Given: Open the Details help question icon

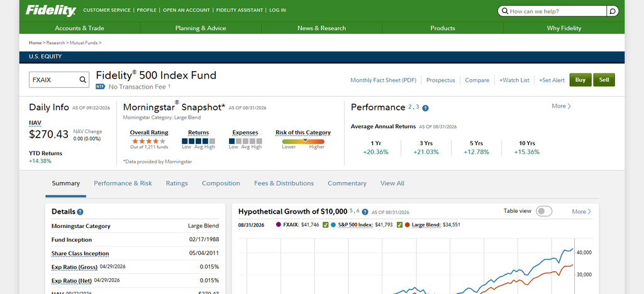Looking at the screenshot, I should coord(80,212).
